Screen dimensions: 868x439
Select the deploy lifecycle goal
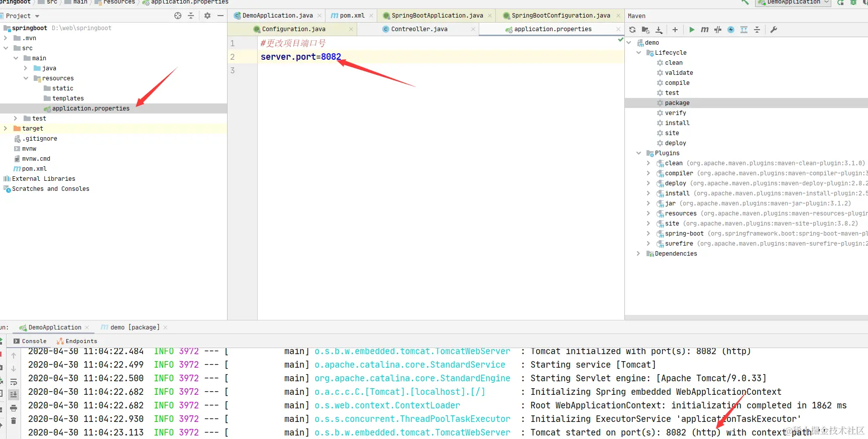[675, 143]
